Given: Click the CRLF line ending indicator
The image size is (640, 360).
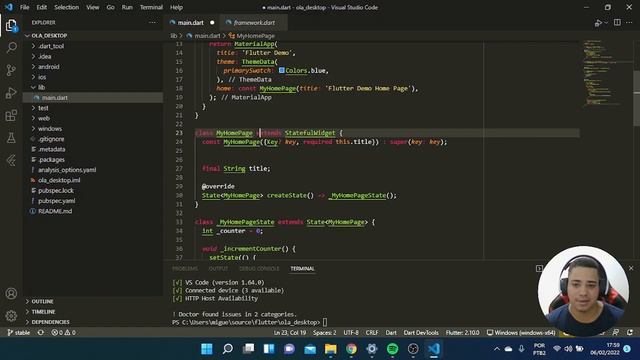Looking at the screenshot, I should (372, 333).
